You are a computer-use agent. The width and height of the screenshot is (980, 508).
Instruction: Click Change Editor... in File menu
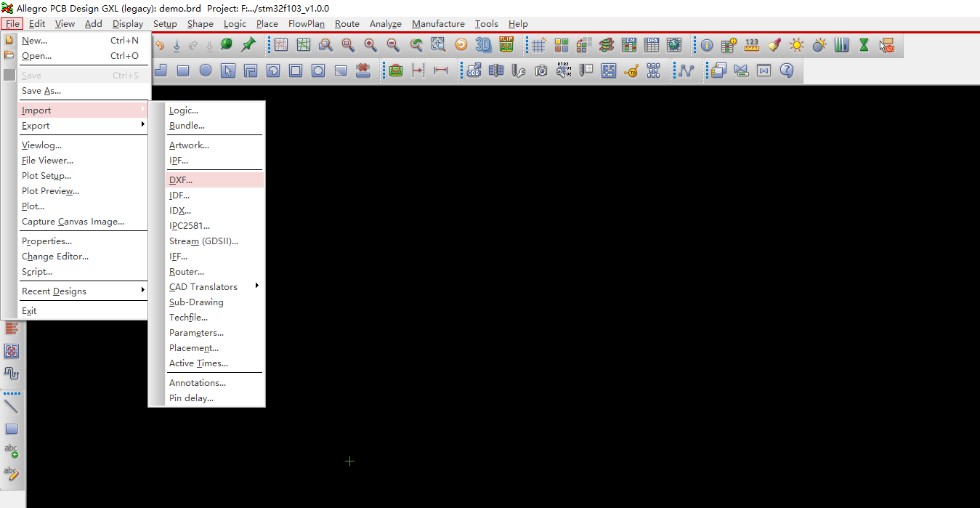pyautogui.click(x=83, y=257)
